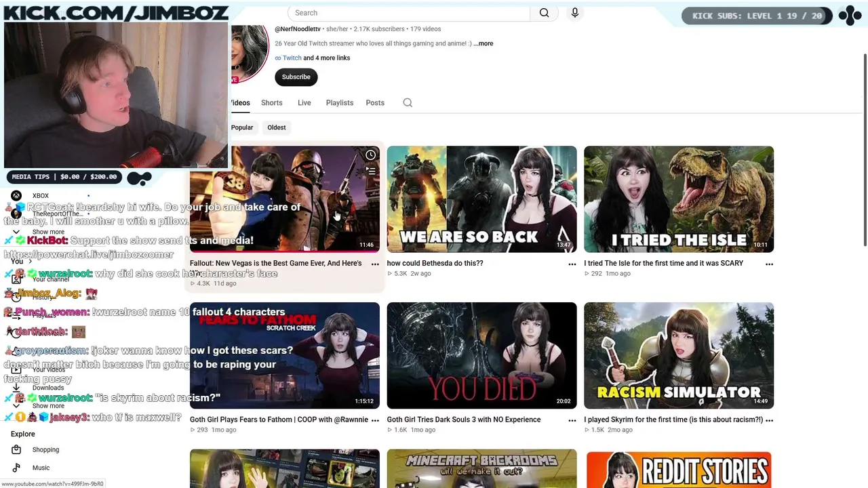Play the 'I TRIED THE ISLE' thumbnail
The width and height of the screenshot is (868, 488).
coord(679,199)
